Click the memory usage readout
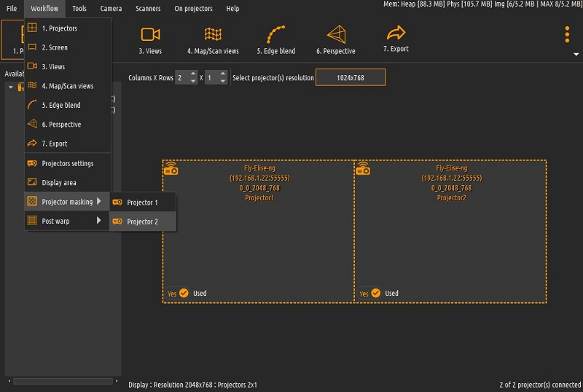 482,4
